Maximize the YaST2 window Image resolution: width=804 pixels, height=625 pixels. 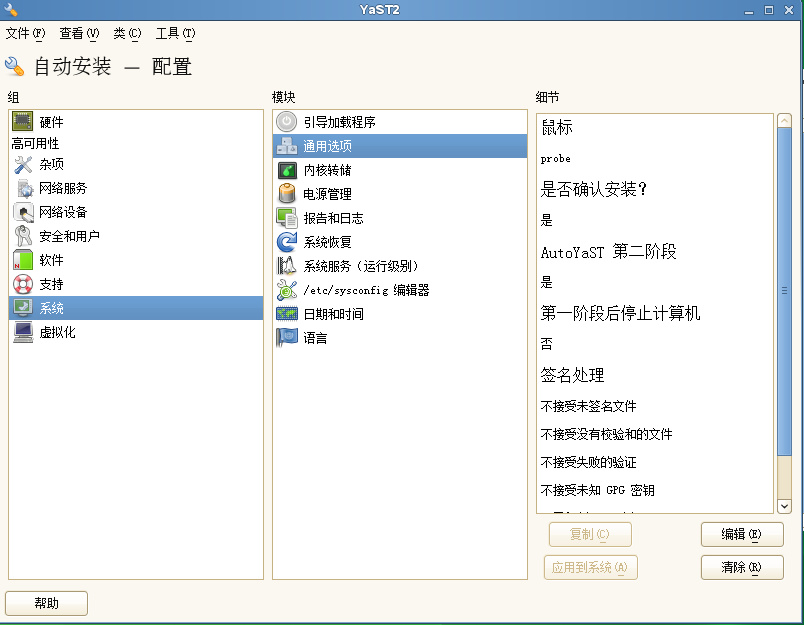click(x=769, y=10)
